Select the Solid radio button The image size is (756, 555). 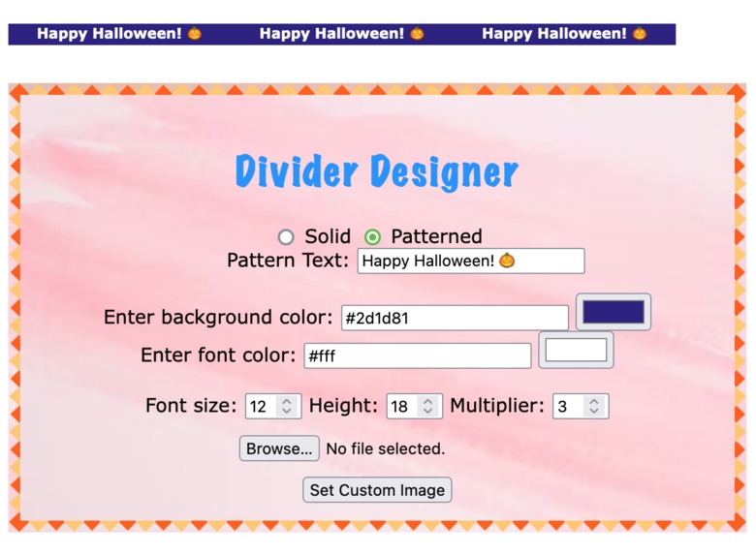click(286, 237)
